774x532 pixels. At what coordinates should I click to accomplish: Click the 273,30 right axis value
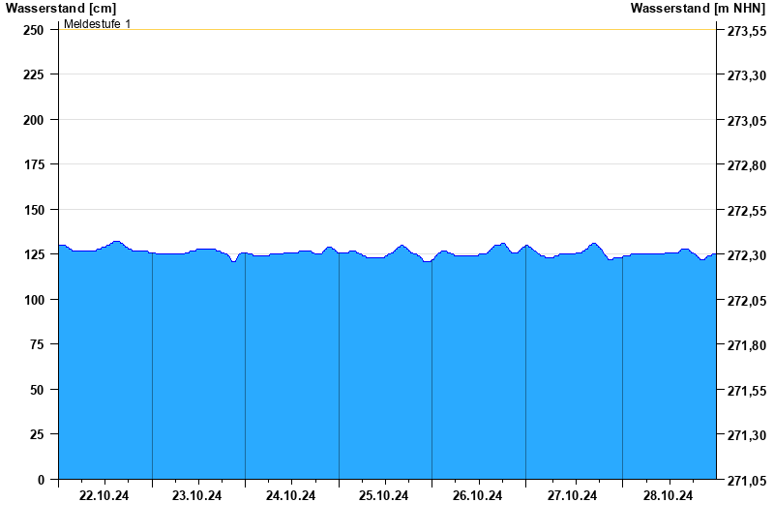[x=746, y=75]
